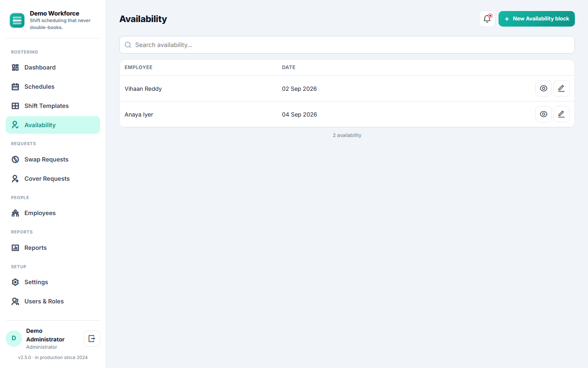Click the Swap Requests icon
The height and width of the screenshot is (368, 588).
pos(16,159)
